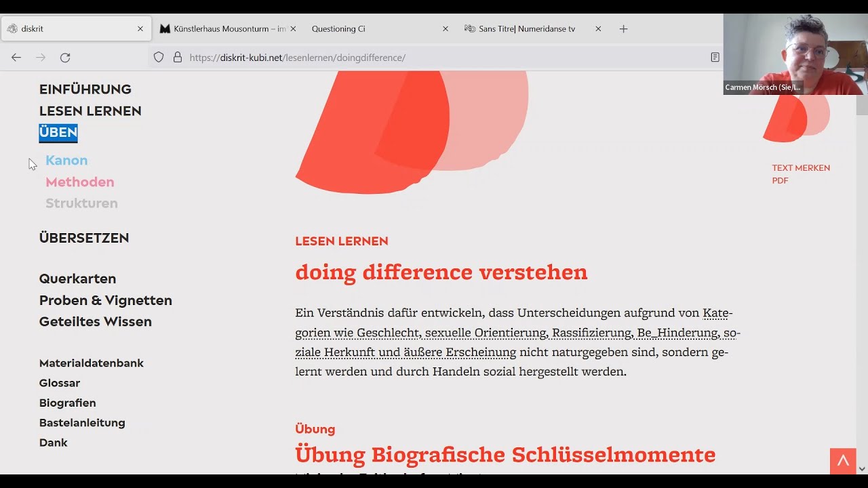The image size is (868, 488).
Task: Jump to top with red arrow button
Action: click(x=843, y=461)
